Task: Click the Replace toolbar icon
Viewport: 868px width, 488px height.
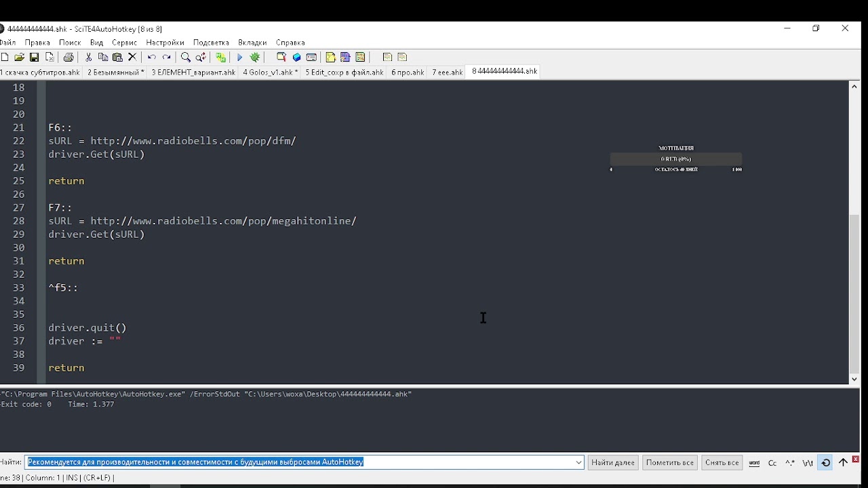Action: (x=201, y=58)
